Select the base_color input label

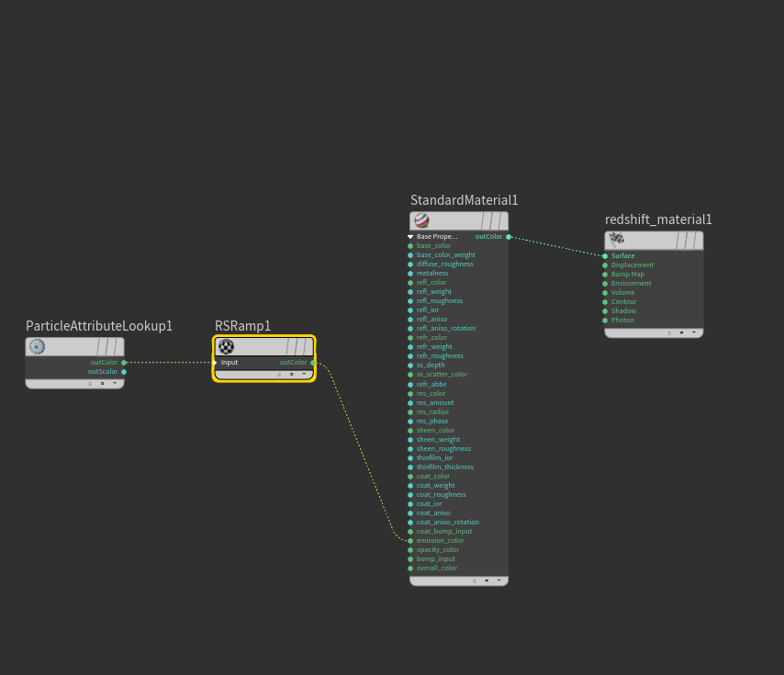tap(433, 245)
